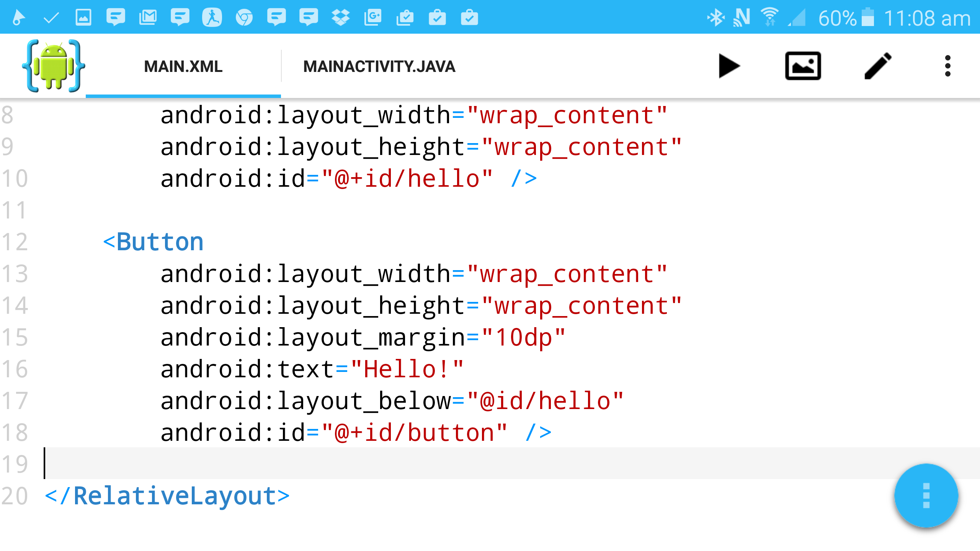Click the empty line 11

[x=512, y=210]
